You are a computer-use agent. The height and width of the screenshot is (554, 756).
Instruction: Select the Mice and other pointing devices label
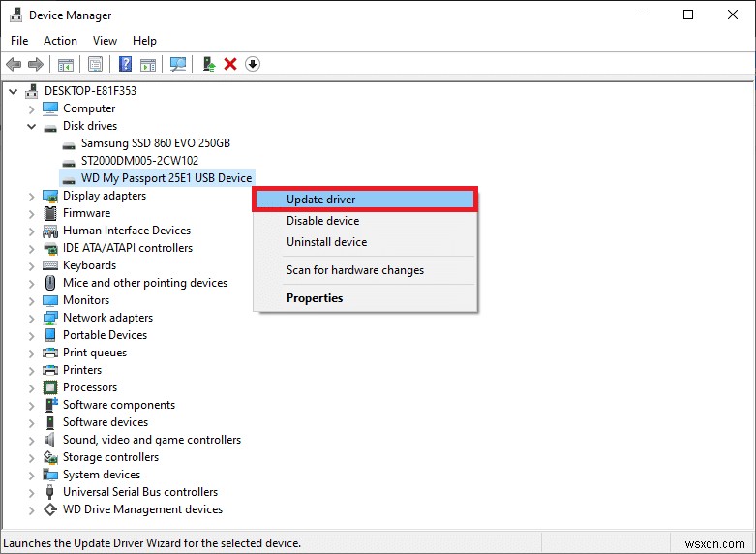145,283
